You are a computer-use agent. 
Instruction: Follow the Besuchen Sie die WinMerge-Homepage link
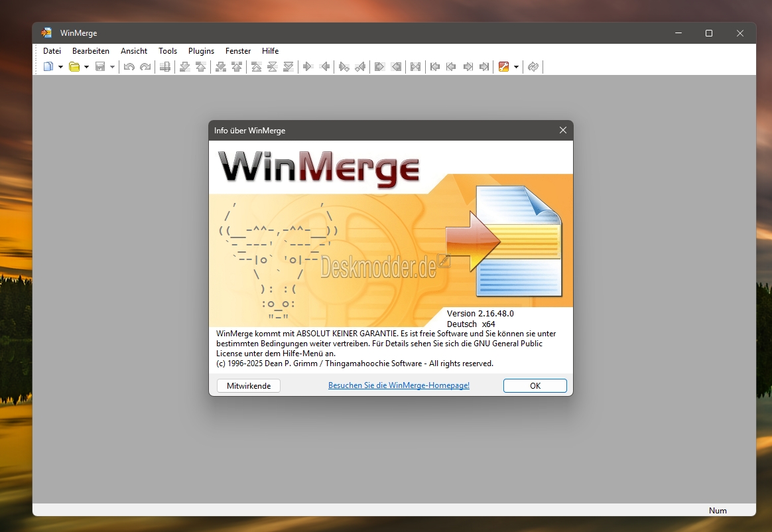point(399,385)
